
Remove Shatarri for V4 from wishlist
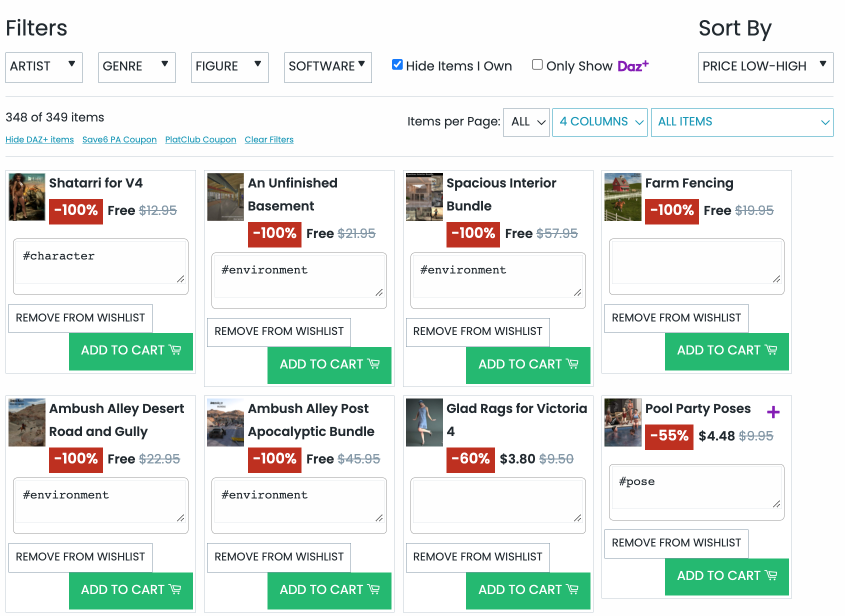tap(80, 318)
